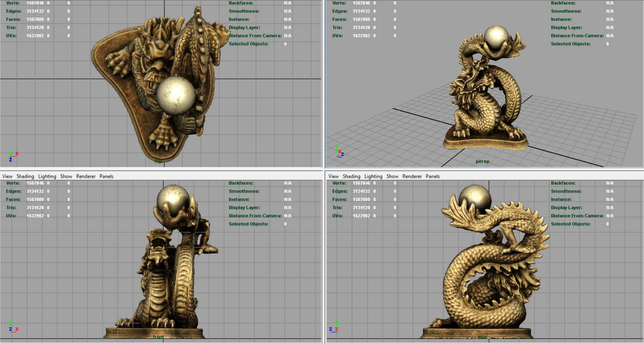
Task: Click the Verts value 1567046 in the top view
Action: point(35,3)
